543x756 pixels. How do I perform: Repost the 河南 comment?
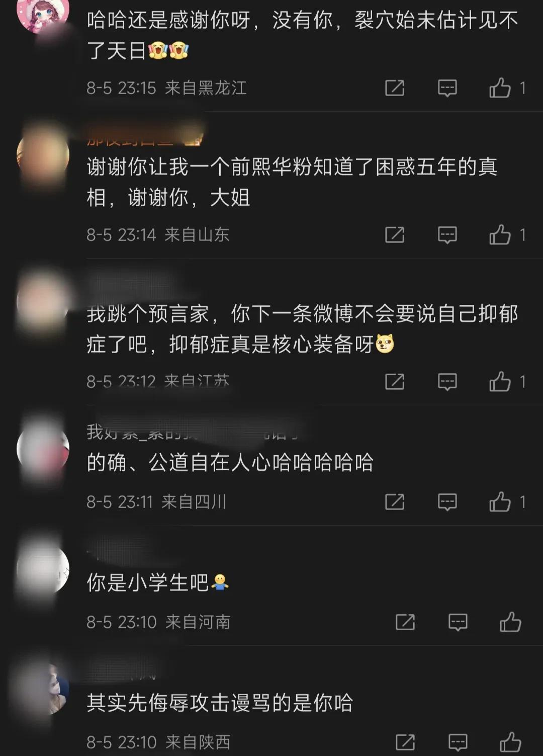(x=405, y=622)
